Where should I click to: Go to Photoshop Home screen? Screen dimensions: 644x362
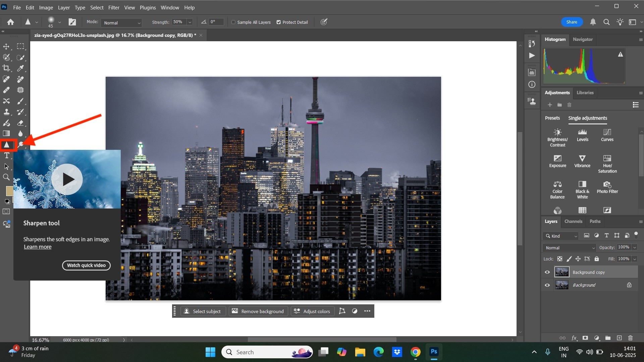point(11,22)
